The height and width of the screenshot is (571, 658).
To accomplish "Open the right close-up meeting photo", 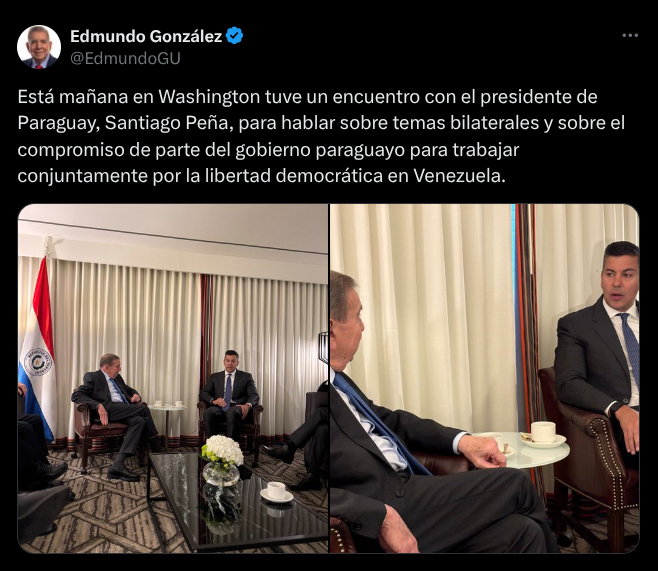I will pos(484,378).
